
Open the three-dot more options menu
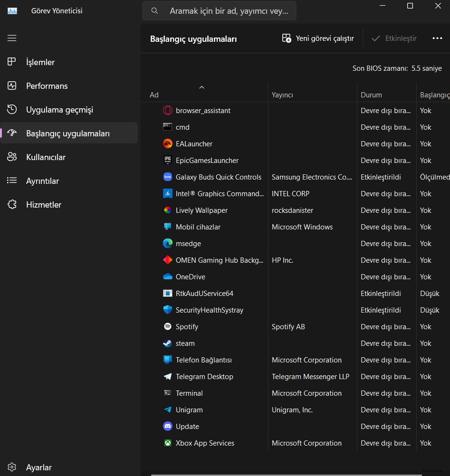click(x=437, y=38)
